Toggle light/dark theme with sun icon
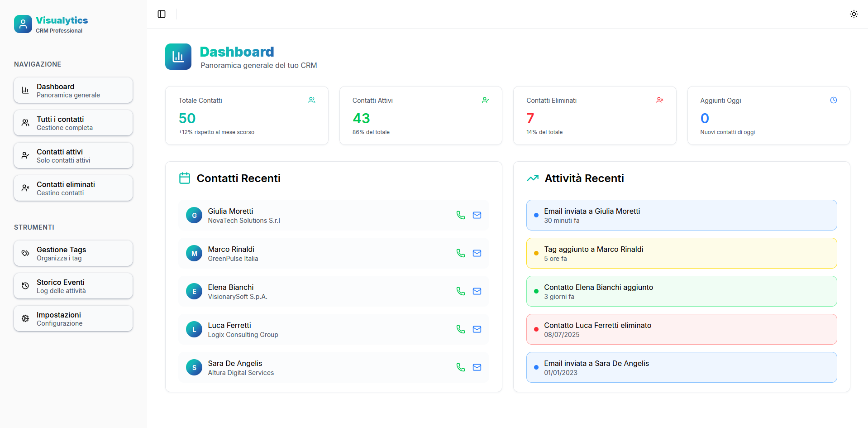 point(854,14)
